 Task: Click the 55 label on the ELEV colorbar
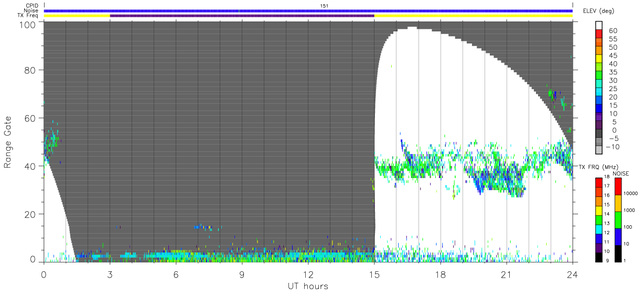click(613, 39)
